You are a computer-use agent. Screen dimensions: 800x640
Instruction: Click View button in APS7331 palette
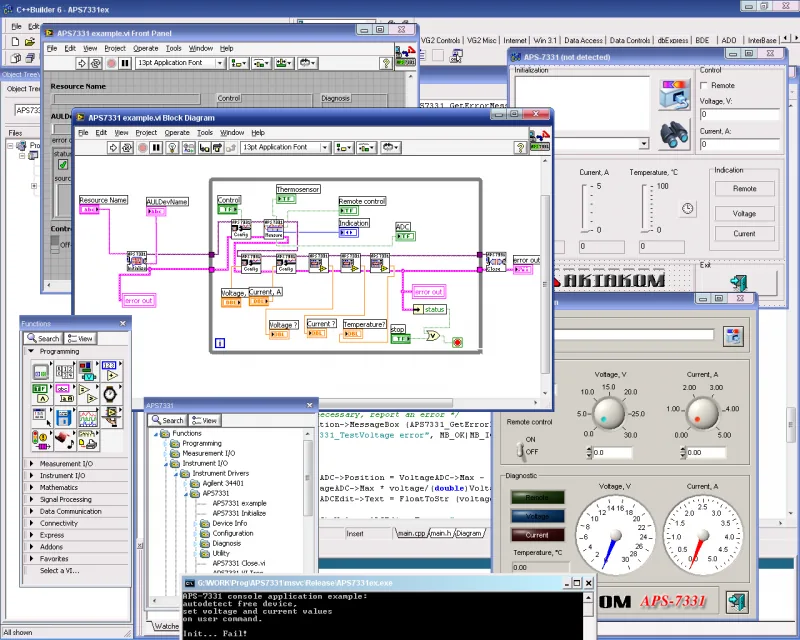204,421
